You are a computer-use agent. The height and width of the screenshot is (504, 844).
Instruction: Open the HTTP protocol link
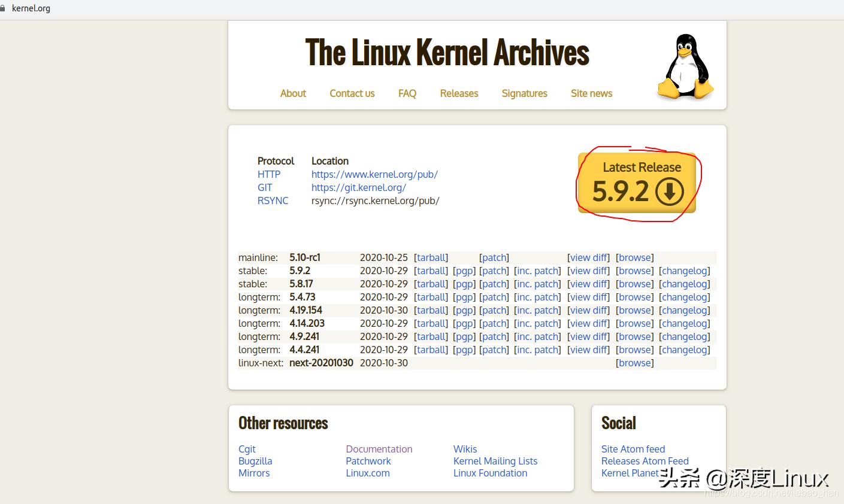[x=269, y=174]
